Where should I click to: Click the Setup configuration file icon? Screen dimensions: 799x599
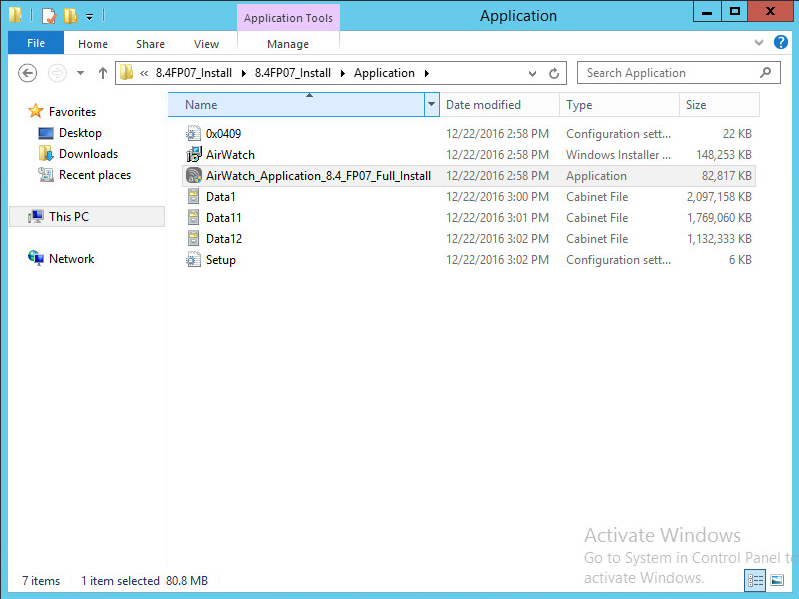click(193, 260)
